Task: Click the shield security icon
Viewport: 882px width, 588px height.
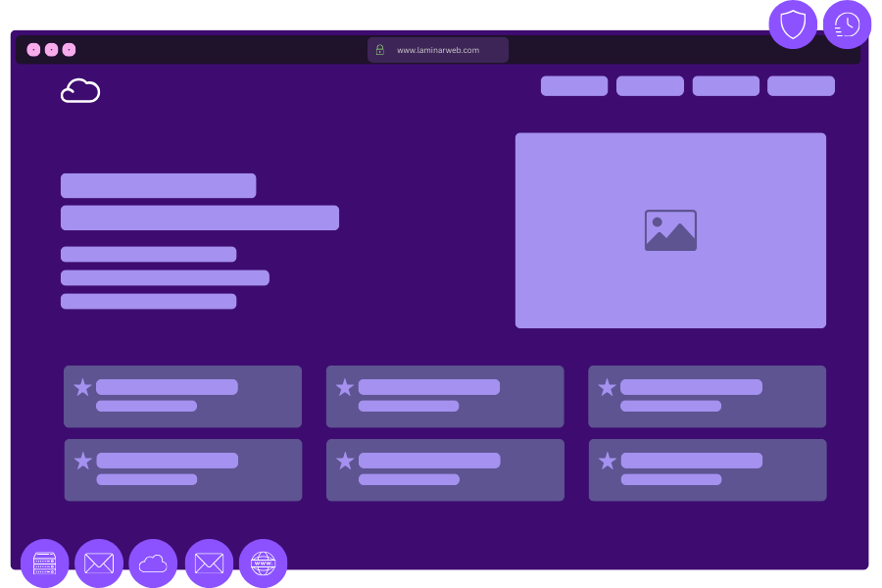Action: coord(792,24)
